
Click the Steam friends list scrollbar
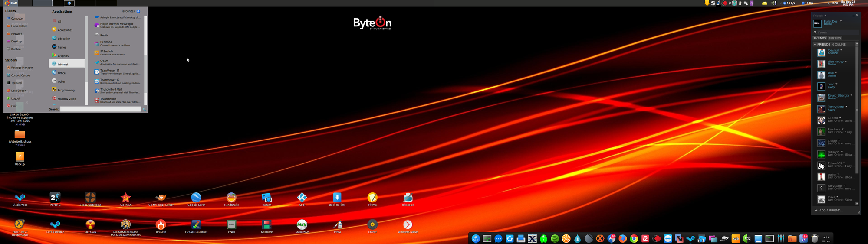[x=857, y=108]
